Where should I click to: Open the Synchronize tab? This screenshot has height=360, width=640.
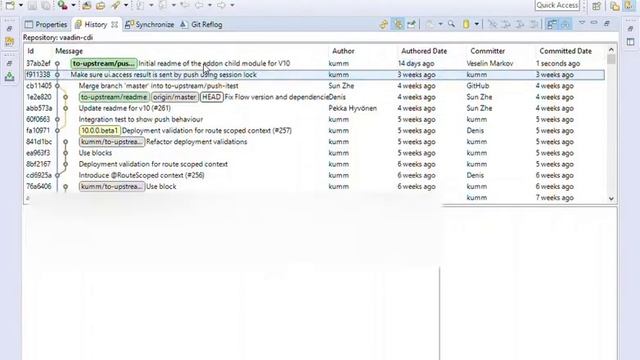coord(149,24)
